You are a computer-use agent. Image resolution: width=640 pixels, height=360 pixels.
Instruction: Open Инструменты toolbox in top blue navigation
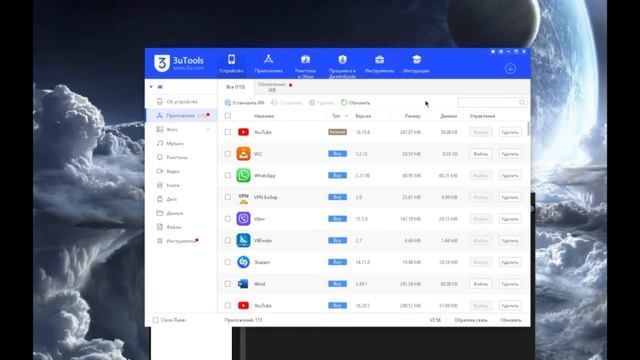pyautogui.click(x=379, y=64)
